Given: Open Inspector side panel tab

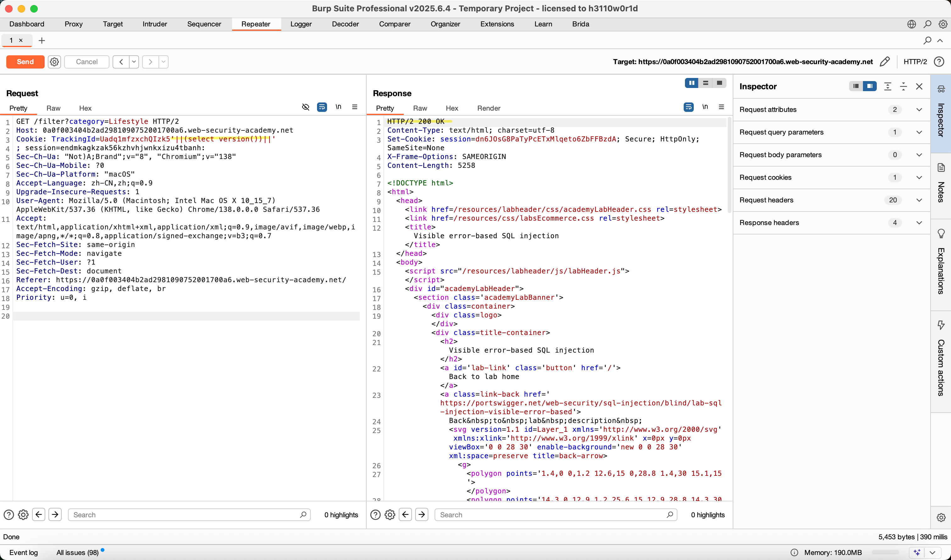Looking at the screenshot, I should point(941,113).
